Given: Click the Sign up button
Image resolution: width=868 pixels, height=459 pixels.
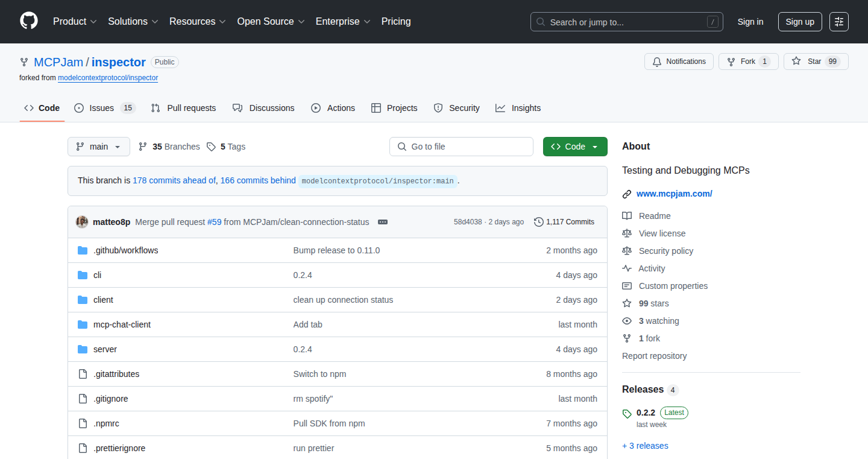Looking at the screenshot, I should coord(800,22).
